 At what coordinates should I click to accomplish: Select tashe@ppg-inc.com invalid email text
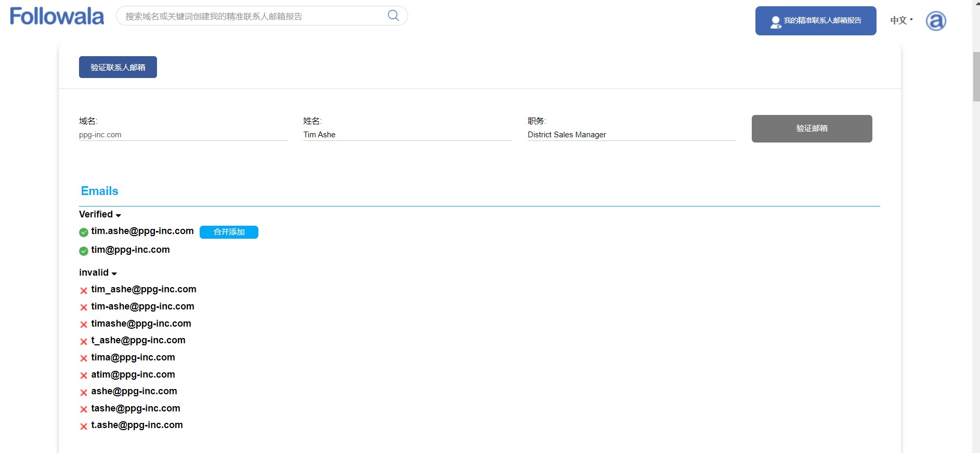click(136, 408)
